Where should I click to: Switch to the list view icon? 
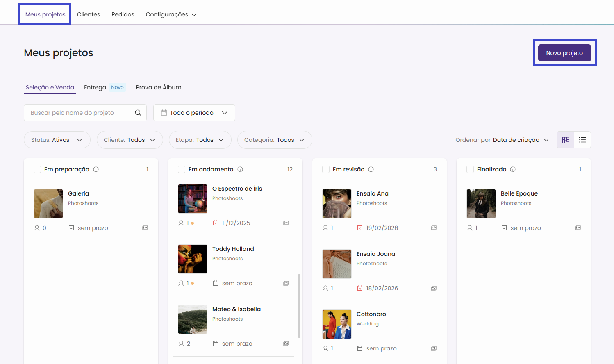(582, 140)
